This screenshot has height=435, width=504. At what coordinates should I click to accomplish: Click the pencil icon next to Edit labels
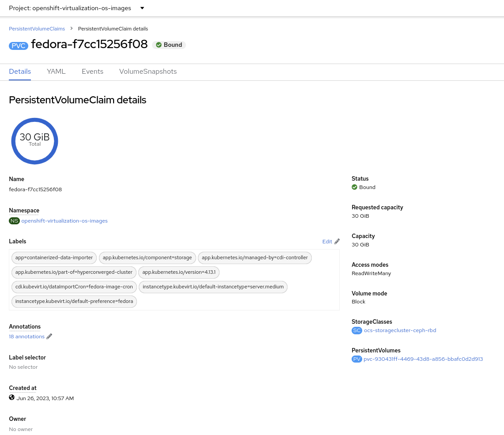click(337, 242)
